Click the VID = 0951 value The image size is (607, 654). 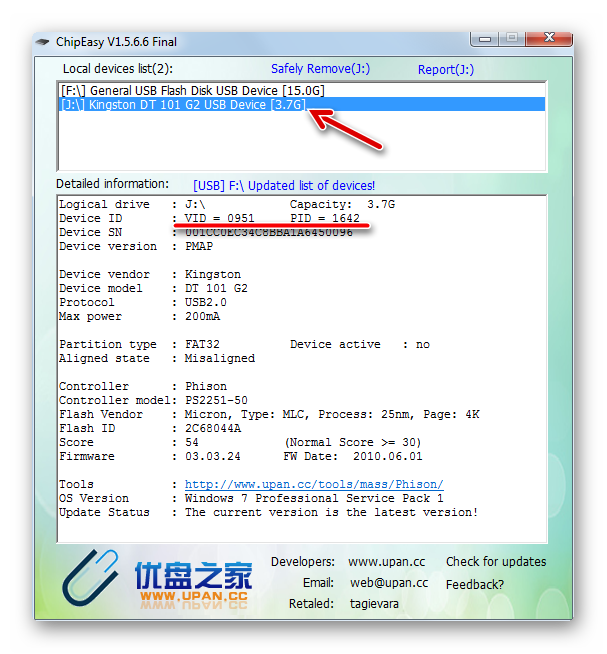coord(219,218)
